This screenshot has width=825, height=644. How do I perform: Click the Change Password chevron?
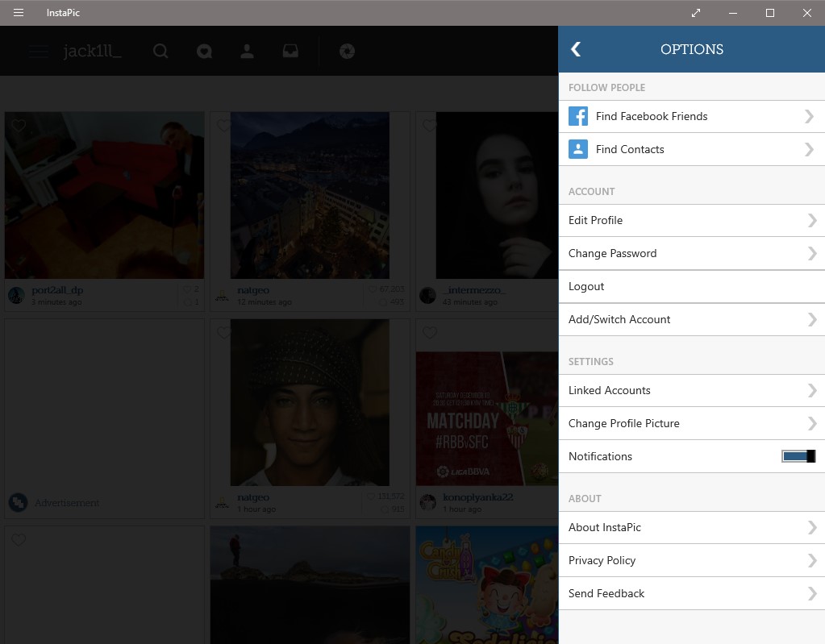[x=812, y=253]
